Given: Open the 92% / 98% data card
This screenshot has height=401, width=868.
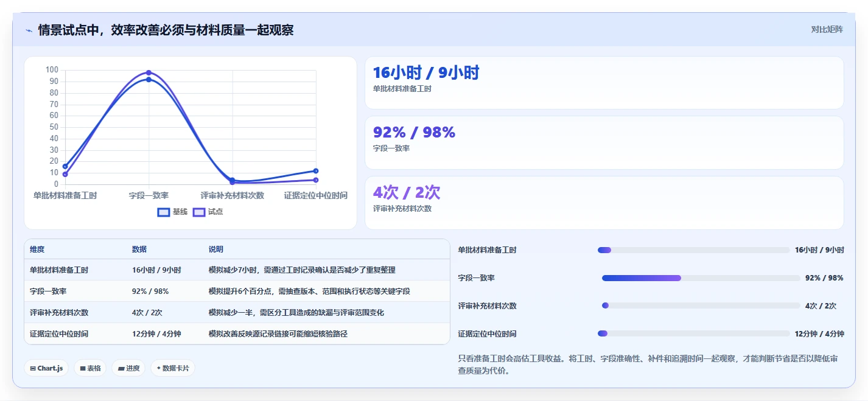Looking at the screenshot, I should [604, 142].
